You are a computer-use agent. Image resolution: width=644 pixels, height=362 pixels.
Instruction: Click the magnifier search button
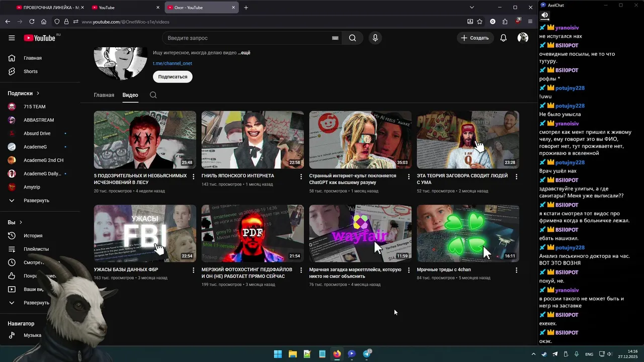click(353, 38)
